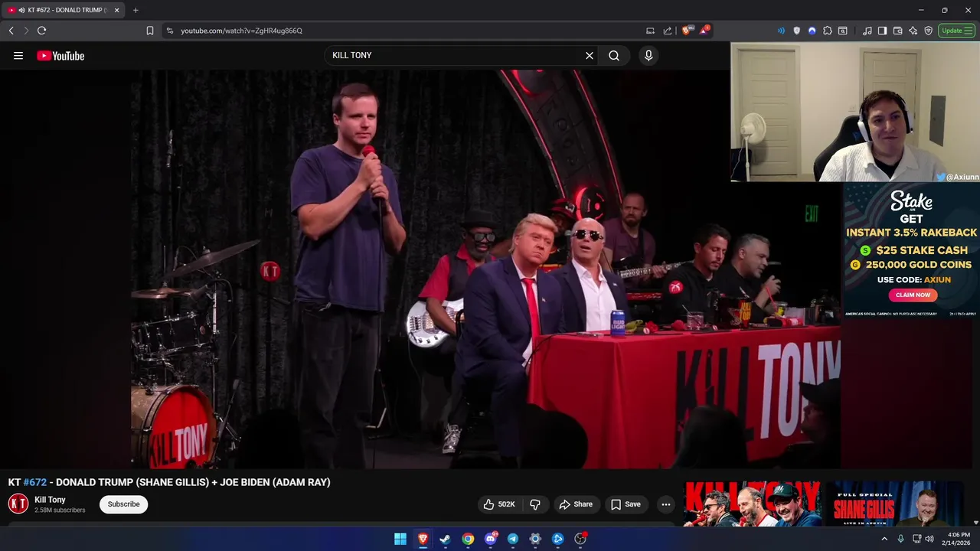Open more actions ellipsis menu
The image size is (980, 551).
point(666,504)
